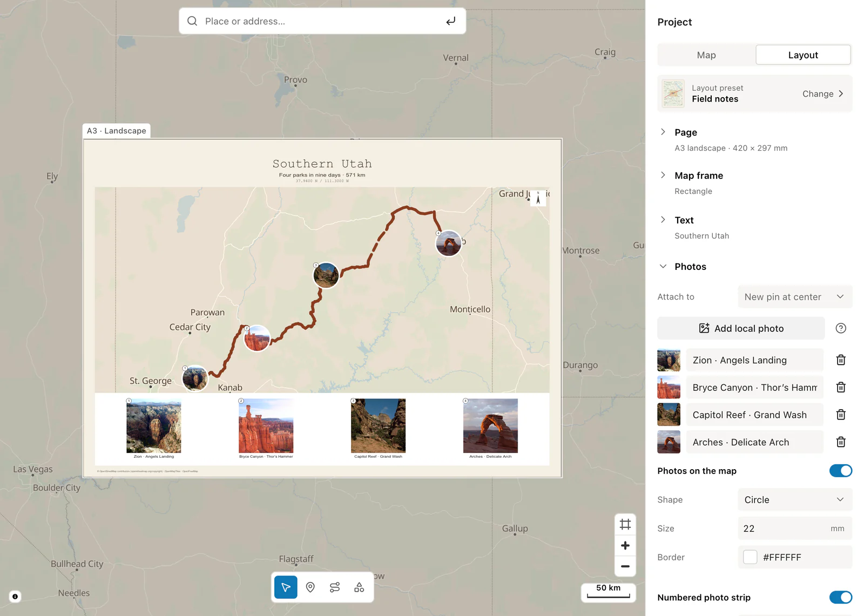Choose the location pin tool
The height and width of the screenshot is (616, 864).
click(x=310, y=587)
